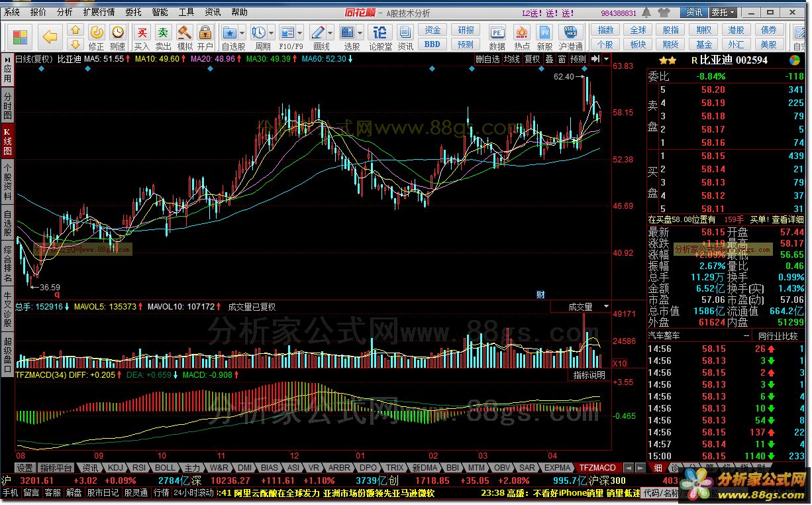The image size is (812, 505).
Task: Open the 分时图 intraday sidebar tab
Action: pyautogui.click(x=7, y=106)
